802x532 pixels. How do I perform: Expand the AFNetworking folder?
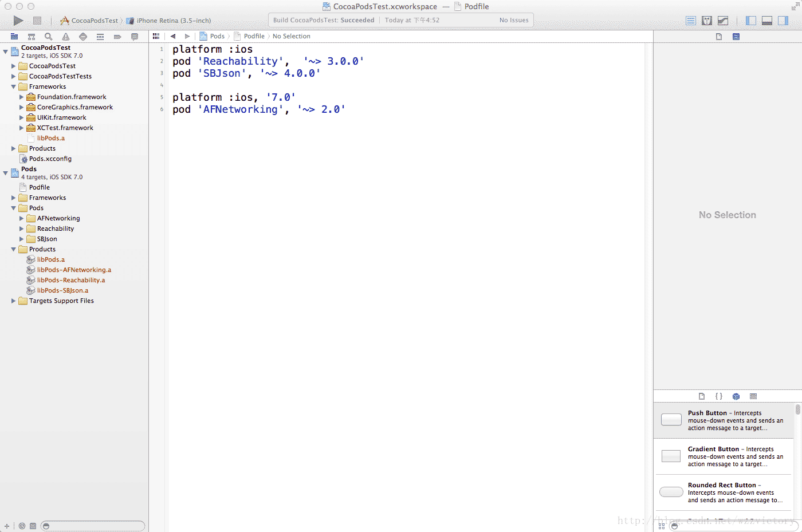(x=22, y=219)
